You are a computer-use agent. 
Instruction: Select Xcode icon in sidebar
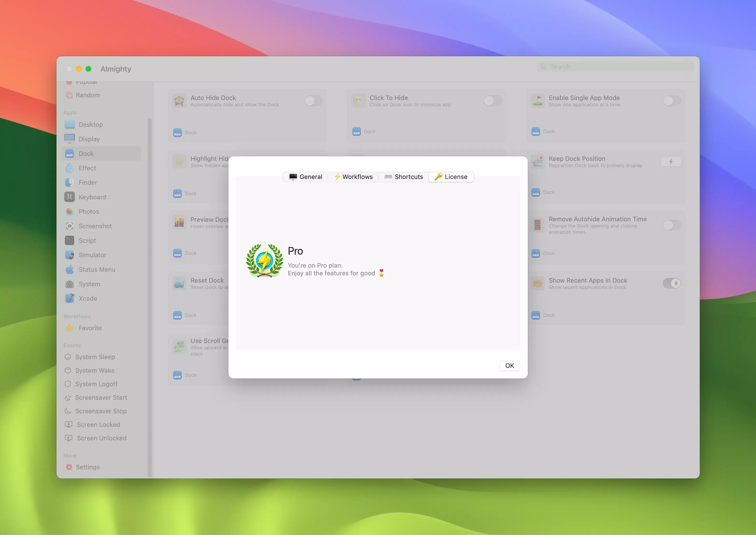click(x=70, y=299)
